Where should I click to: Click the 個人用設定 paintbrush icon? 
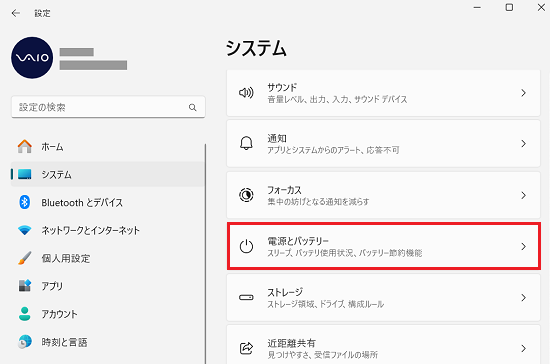click(x=25, y=258)
